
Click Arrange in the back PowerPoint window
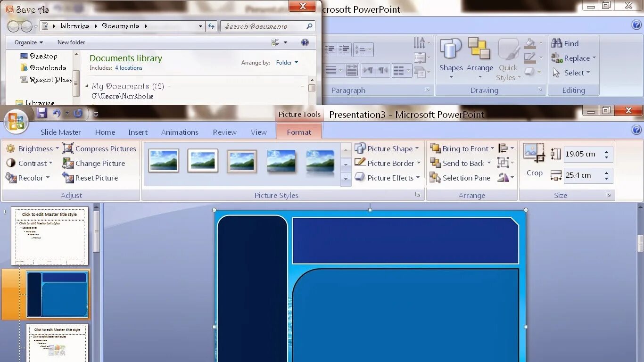point(480,59)
